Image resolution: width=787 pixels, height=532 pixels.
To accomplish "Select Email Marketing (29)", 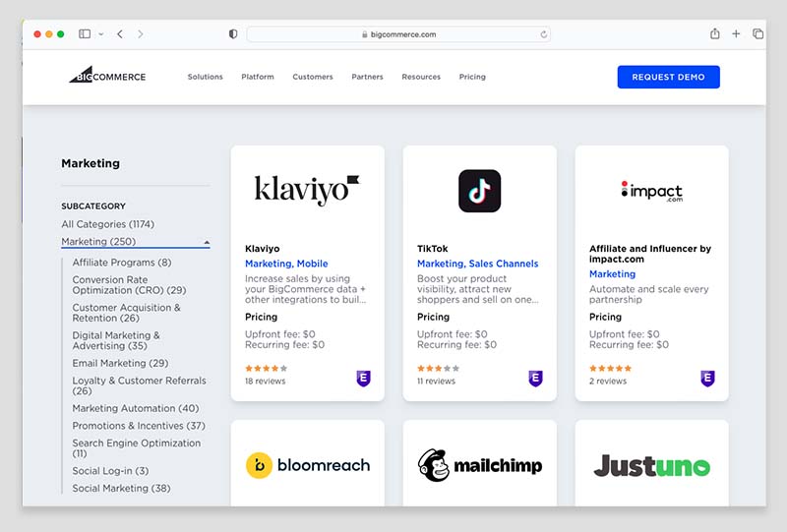I will [x=120, y=363].
